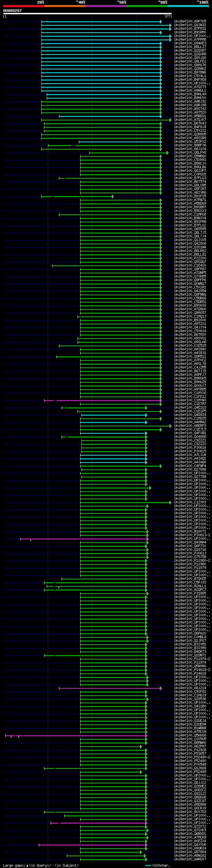Click the UniRef100_Q8LFE1 label
Screen dimensions: 212x868
190,61
